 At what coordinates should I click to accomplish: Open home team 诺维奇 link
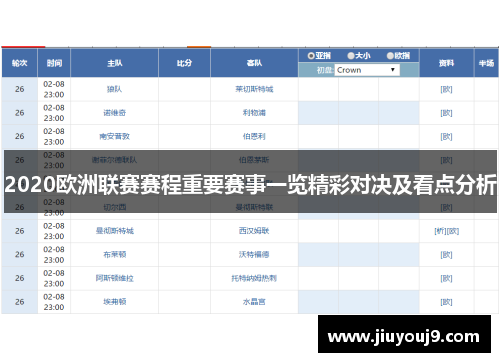point(114,113)
